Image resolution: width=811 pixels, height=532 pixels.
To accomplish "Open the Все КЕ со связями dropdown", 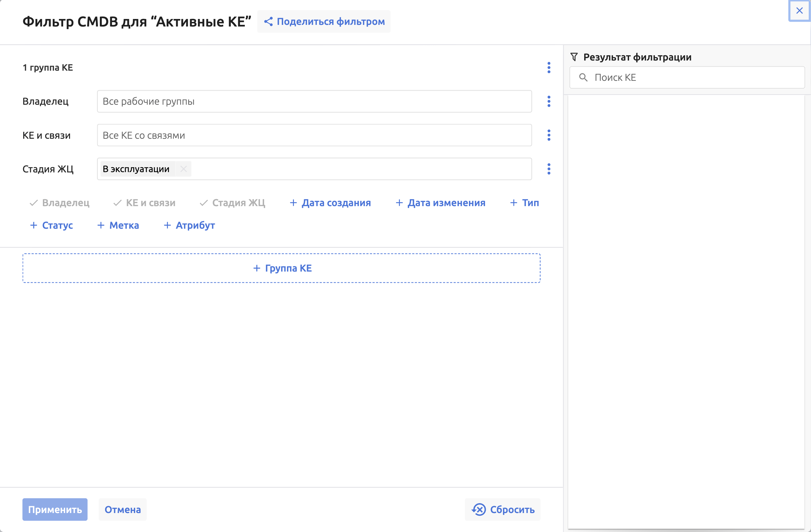I will pos(314,135).
